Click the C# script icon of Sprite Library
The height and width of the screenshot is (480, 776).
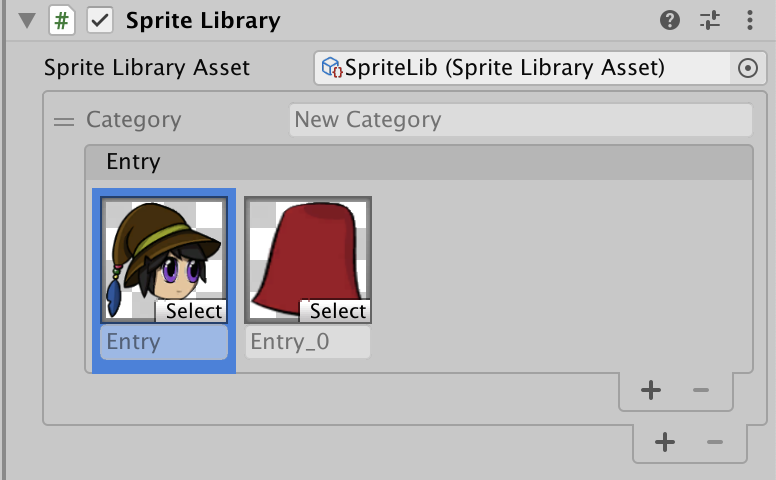pyautogui.click(x=62, y=20)
